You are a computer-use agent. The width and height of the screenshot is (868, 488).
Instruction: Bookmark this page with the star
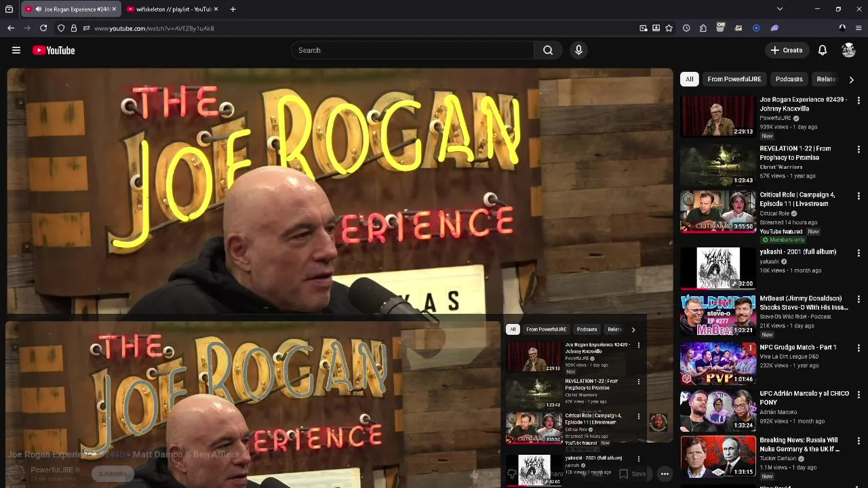click(x=669, y=28)
